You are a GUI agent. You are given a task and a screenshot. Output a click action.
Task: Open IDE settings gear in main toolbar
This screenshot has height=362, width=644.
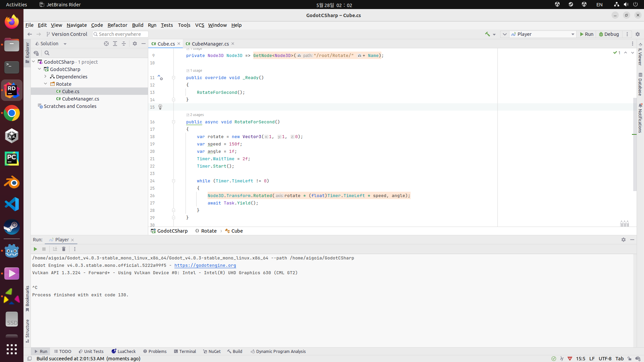tap(638, 34)
